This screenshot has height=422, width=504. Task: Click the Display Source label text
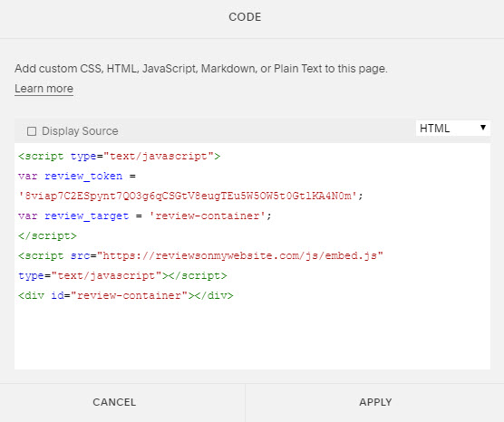point(80,131)
